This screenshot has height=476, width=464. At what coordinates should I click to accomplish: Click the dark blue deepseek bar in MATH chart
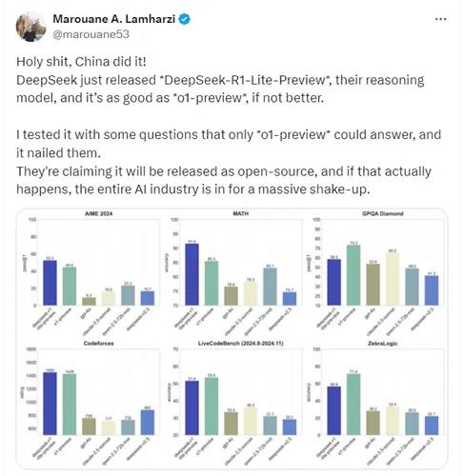click(192, 274)
